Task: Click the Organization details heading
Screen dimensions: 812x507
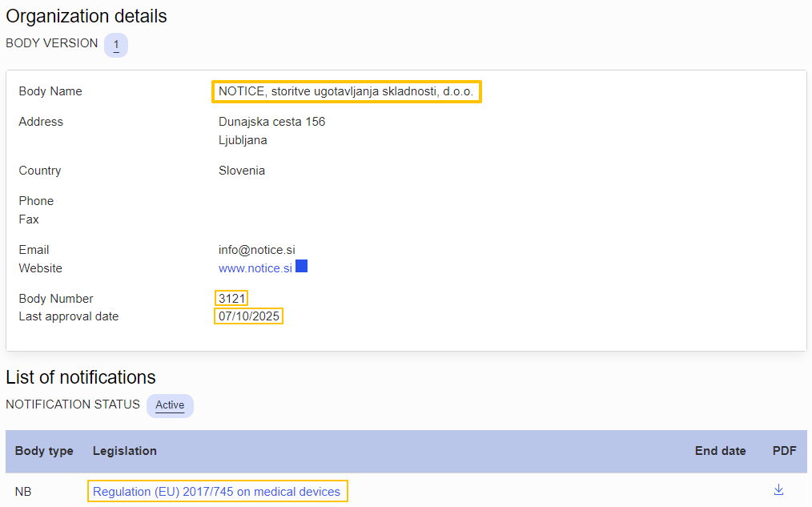Action: (86, 16)
